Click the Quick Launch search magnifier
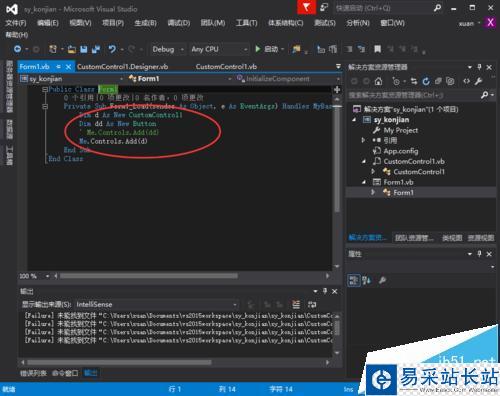The height and width of the screenshot is (396, 500). (x=437, y=8)
